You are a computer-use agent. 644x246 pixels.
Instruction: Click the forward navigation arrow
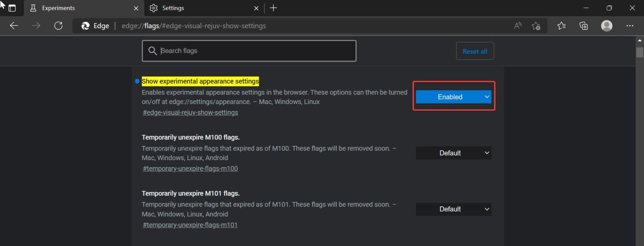pos(36,26)
